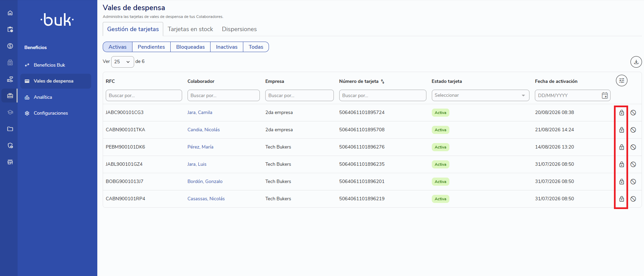Filter by Pendientes cards
Image resolution: width=644 pixels, height=276 pixels.
pyautogui.click(x=151, y=47)
